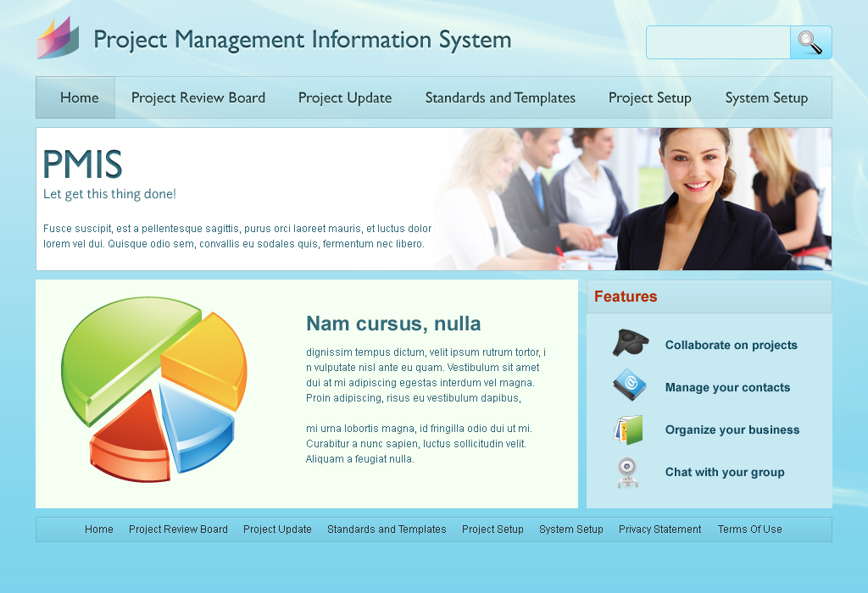Screen dimensions: 868x593
Task: Click the large PMIS banner heading
Action: (x=82, y=164)
